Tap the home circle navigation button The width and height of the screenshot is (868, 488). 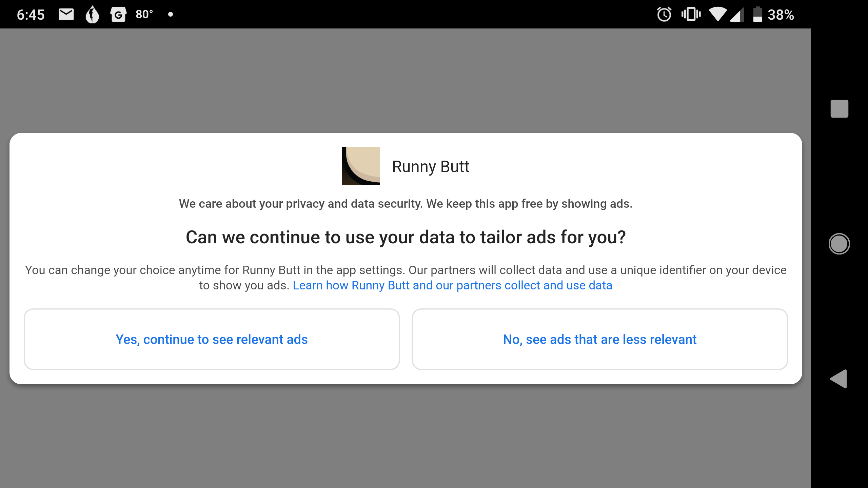(839, 243)
